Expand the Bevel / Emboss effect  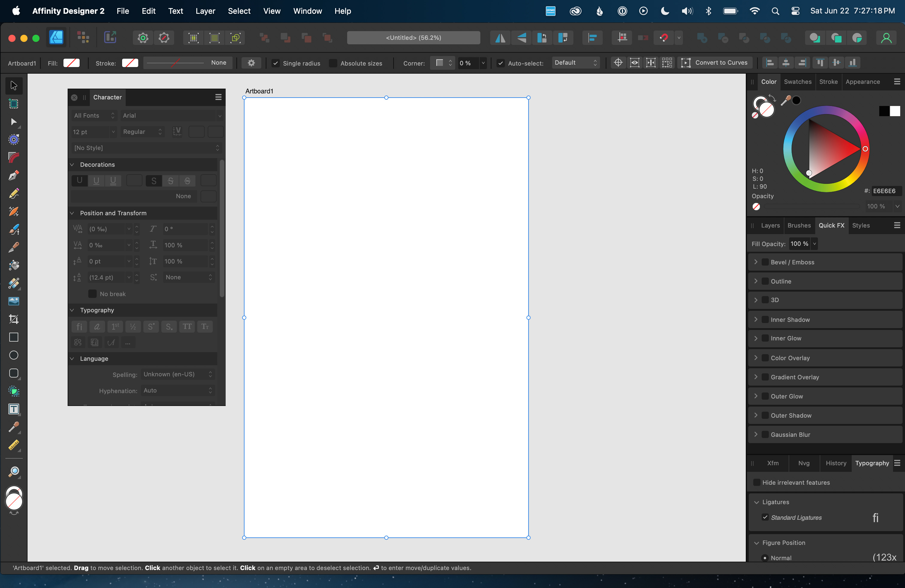756,262
